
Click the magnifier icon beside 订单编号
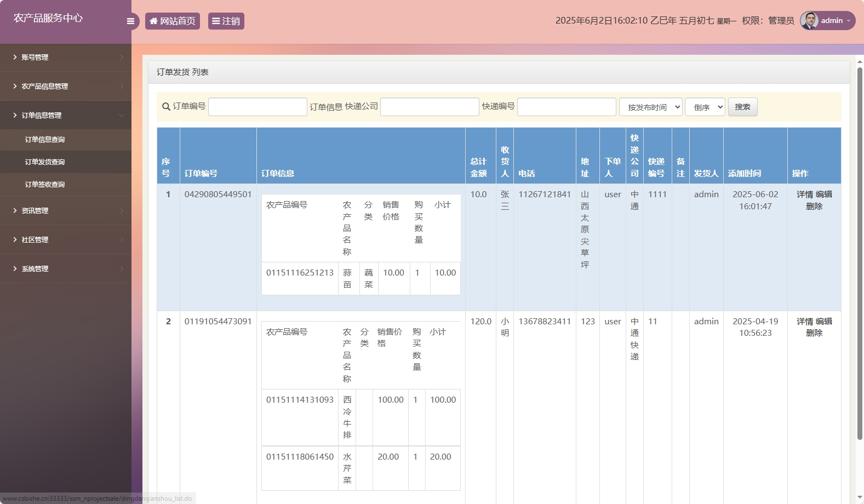[x=166, y=107]
